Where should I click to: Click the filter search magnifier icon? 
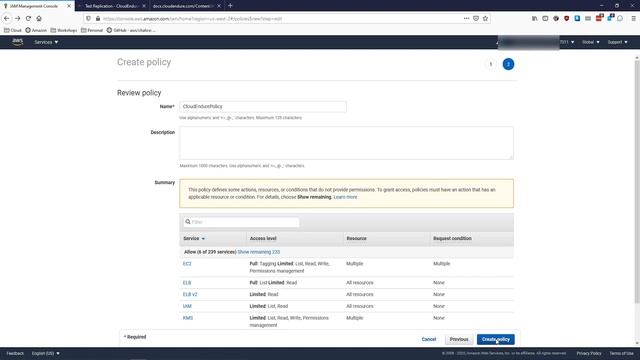click(188, 222)
